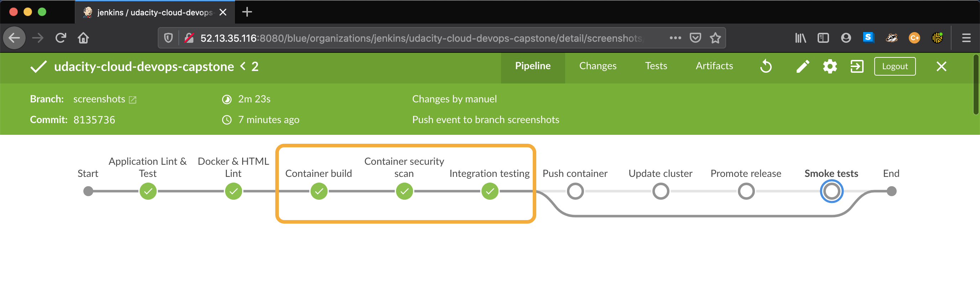Viewport: 980px width, 306px height.
Task: Click the Start node of pipeline
Action: pyautogui.click(x=88, y=191)
